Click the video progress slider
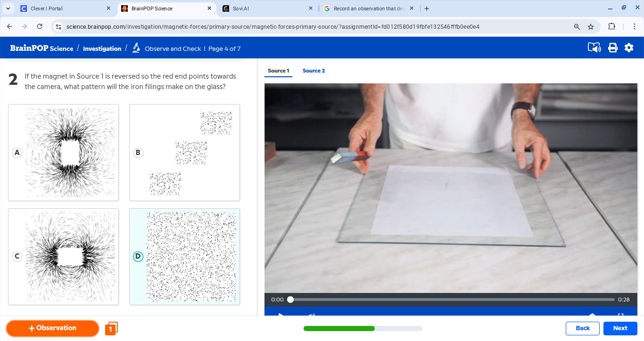The image size is (644, 341). click(x=452, y=300)
